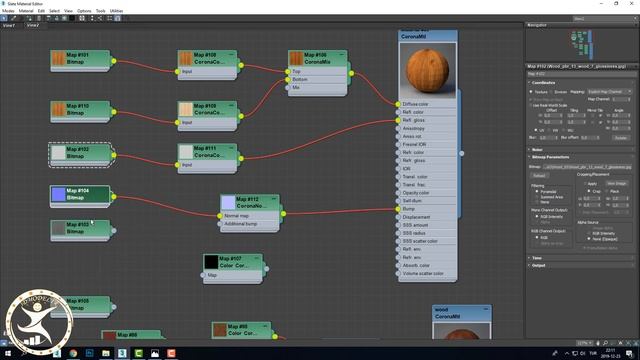640x360 pixels.
Task: Select the pan tool in bottom navigation bar
Action: coord(598,343)
